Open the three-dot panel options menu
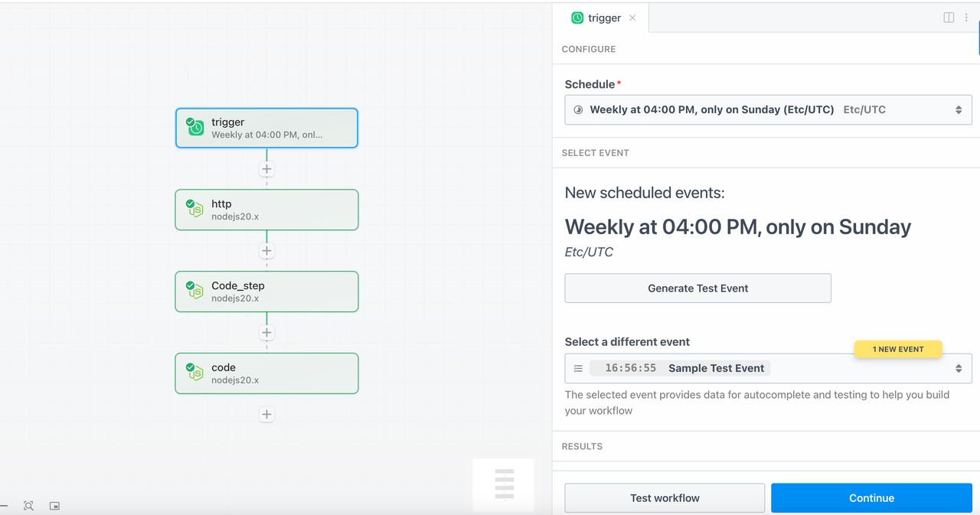The image size is (980, 515). click(x=966, y=18)
